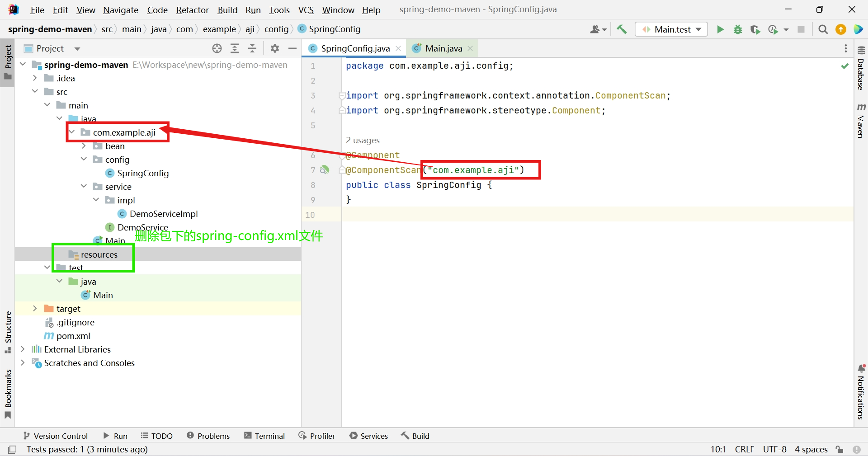868x456 pixels.
Task: Open the Refactor menu
Action: 193,10
